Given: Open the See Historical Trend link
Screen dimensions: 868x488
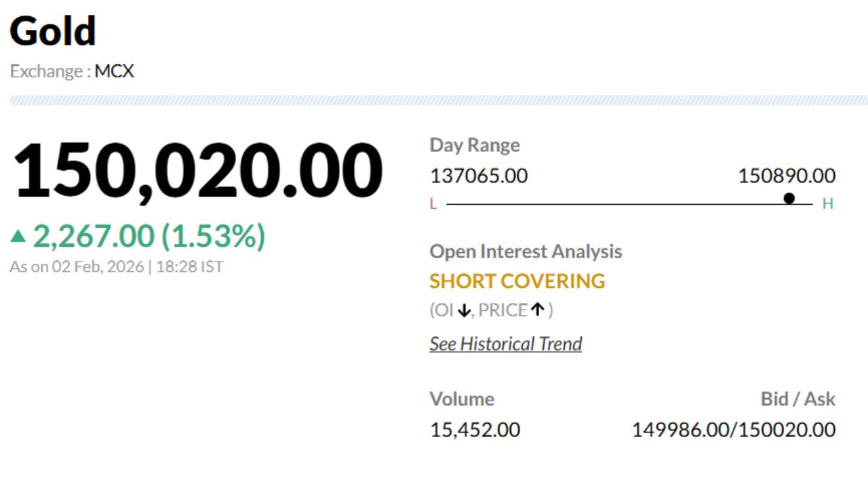Looking at the screenshot, I should coord(506,344).
